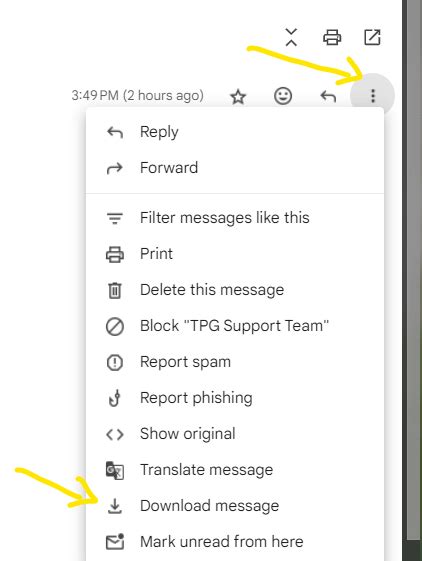Click Report phishing entry

click(x=235, y=398)
